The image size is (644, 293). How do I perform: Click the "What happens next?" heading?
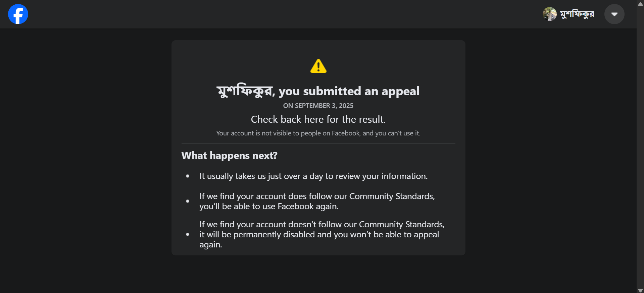point(229,156)
